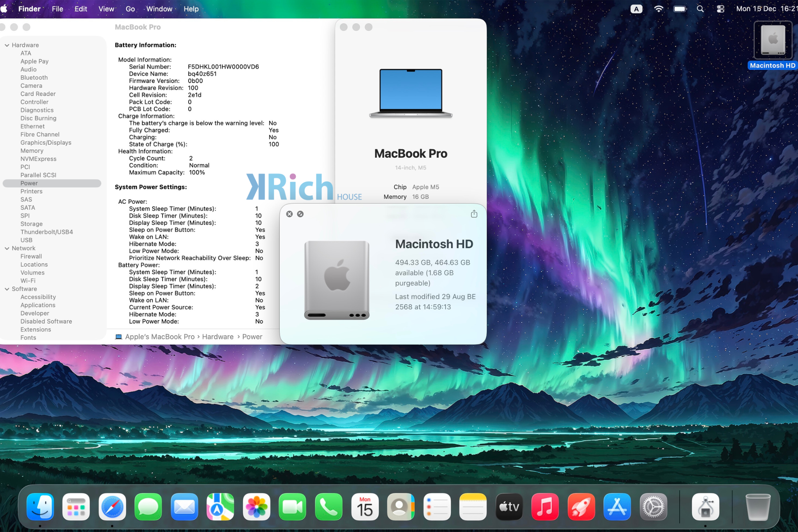The image size is (798, 532).
Task: Close the Macintosh HD Quick Look preview
Action: pyautogui.click(x=289, y=214)
